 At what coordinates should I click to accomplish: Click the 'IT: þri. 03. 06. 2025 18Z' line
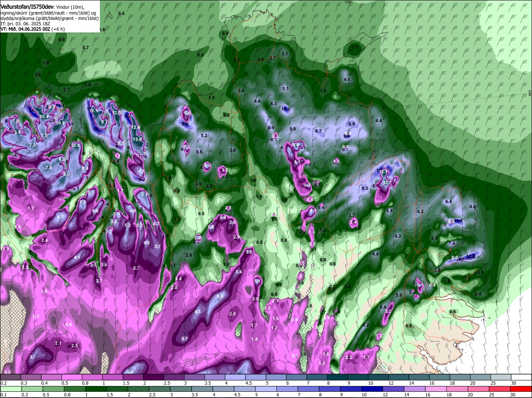(x=25, y=24)
